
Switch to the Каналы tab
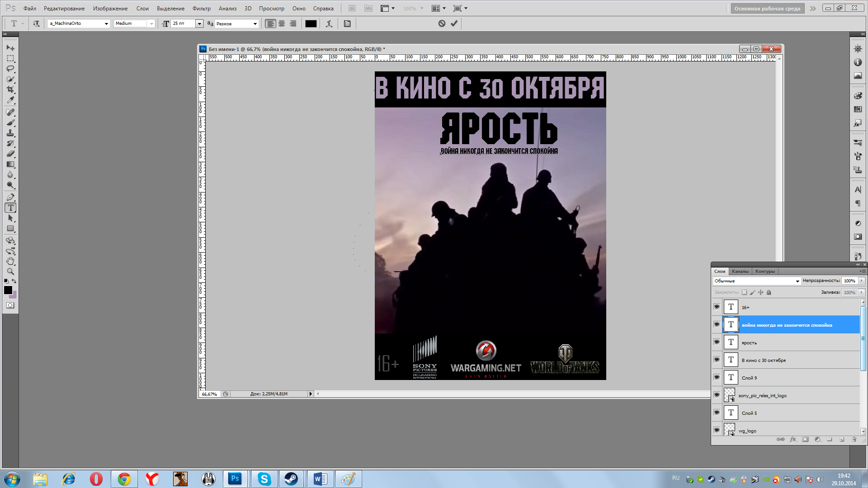740,271
